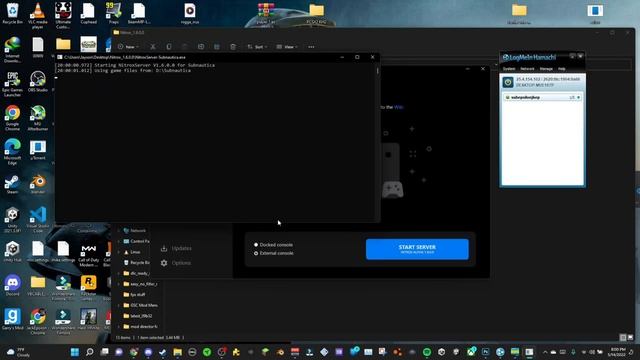
Task: Open the Fraps desktop shortcut
Action: point(113,13)
